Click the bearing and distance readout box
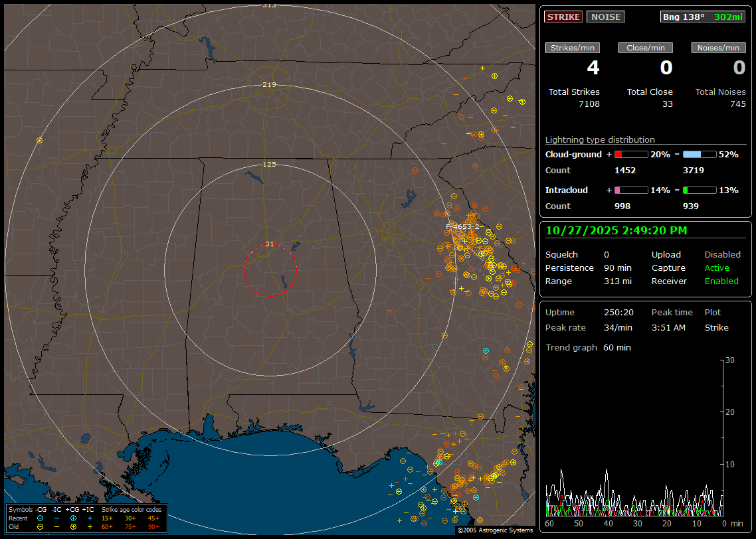 coord(703,17)
